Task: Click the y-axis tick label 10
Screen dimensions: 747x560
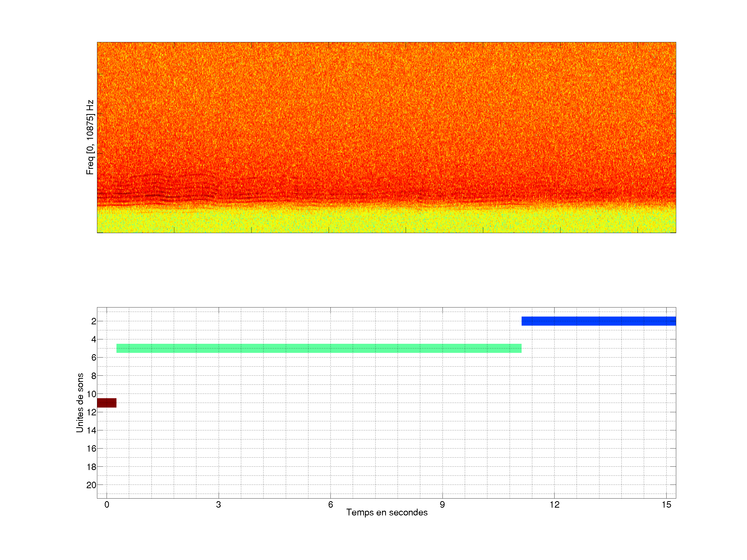Action: coord(91,394)
